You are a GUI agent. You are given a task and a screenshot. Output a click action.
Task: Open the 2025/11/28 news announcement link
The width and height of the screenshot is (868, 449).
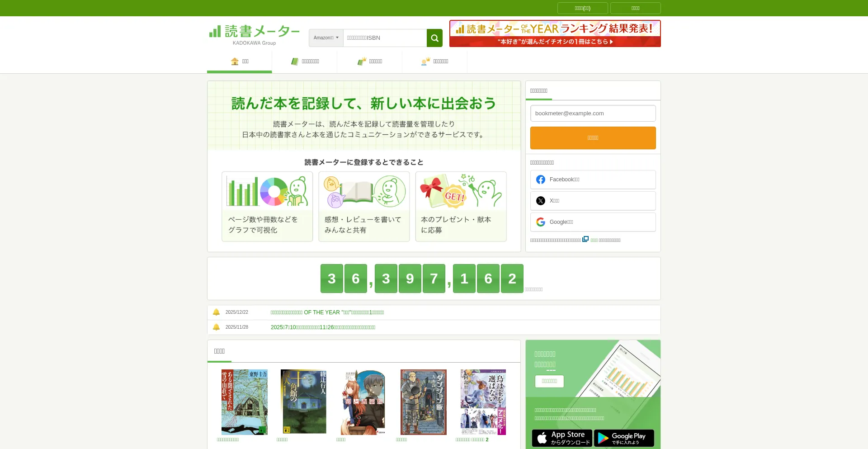pyautogui.click(x=322, y=327)
